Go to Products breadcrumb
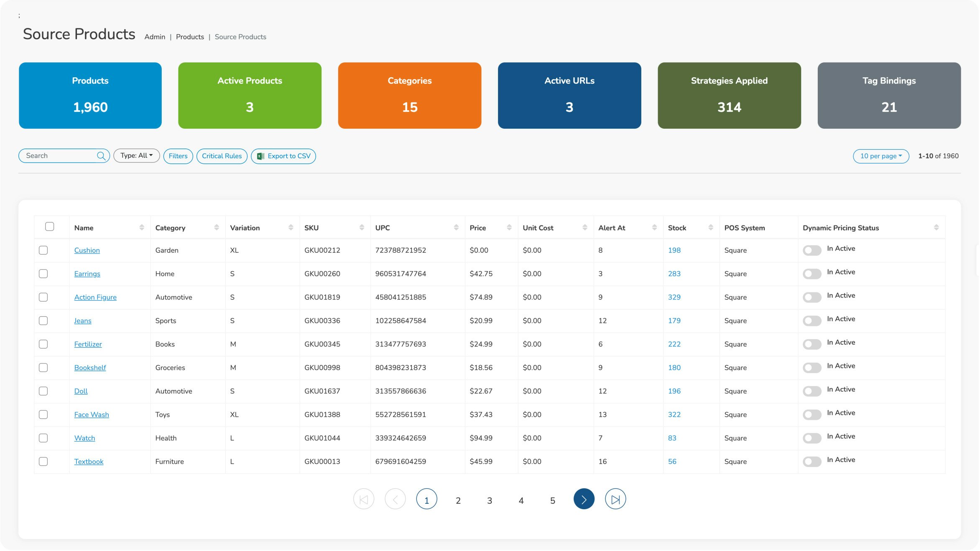Screen dimensions: 980x551 [x=190, y=37]
